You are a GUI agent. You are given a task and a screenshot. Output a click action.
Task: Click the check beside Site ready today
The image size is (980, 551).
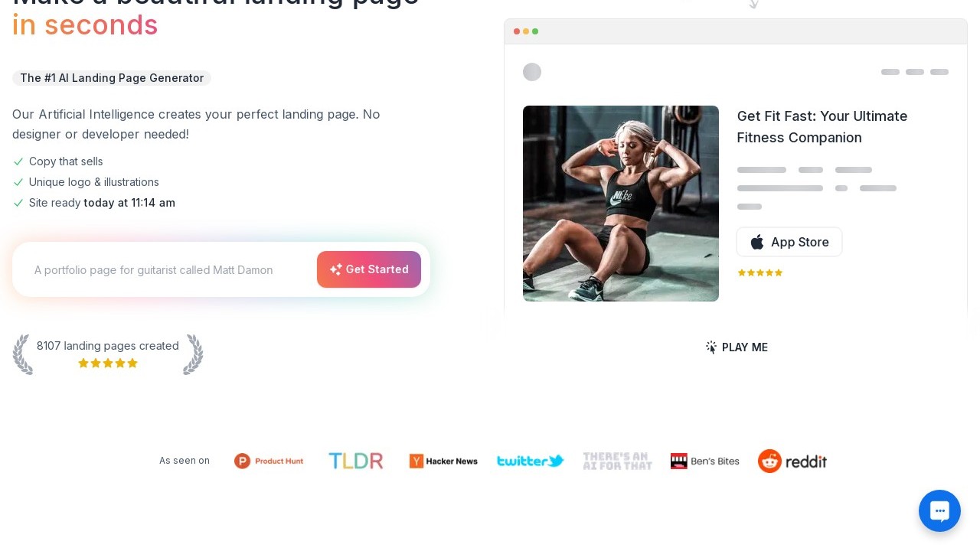[x=18, y=203]
